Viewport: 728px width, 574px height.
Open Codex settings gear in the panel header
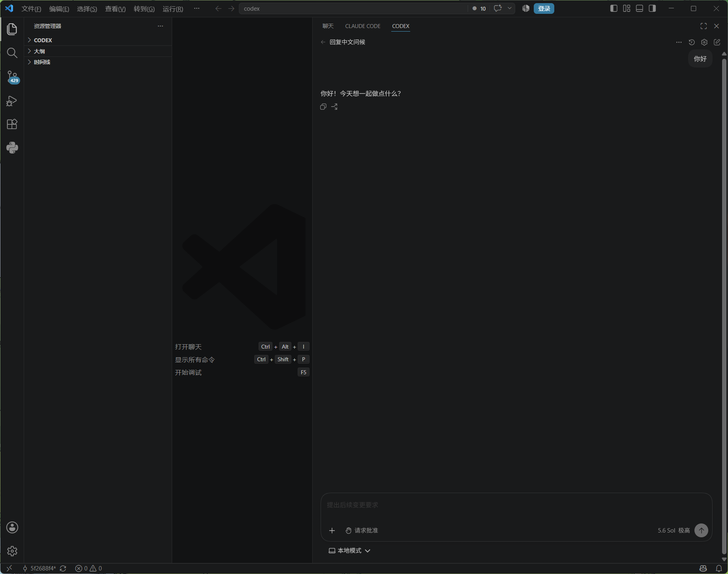click(x=704, y=42)
